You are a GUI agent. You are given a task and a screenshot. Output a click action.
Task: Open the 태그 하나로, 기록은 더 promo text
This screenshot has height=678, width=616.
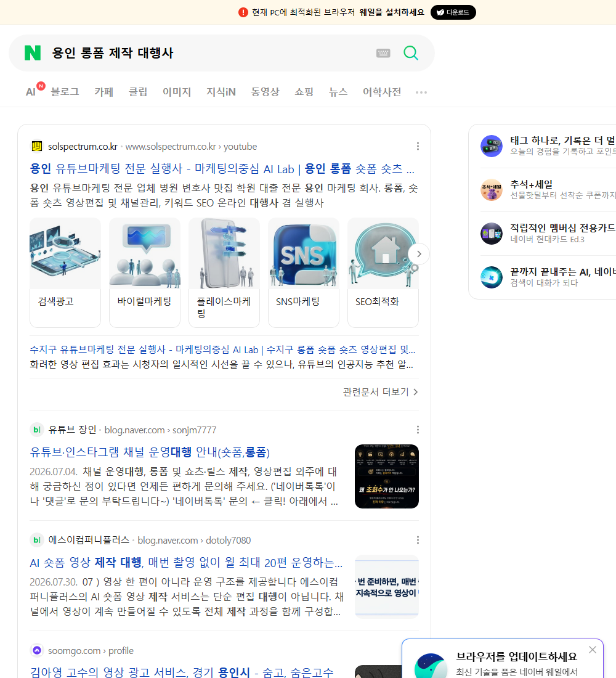563,141
